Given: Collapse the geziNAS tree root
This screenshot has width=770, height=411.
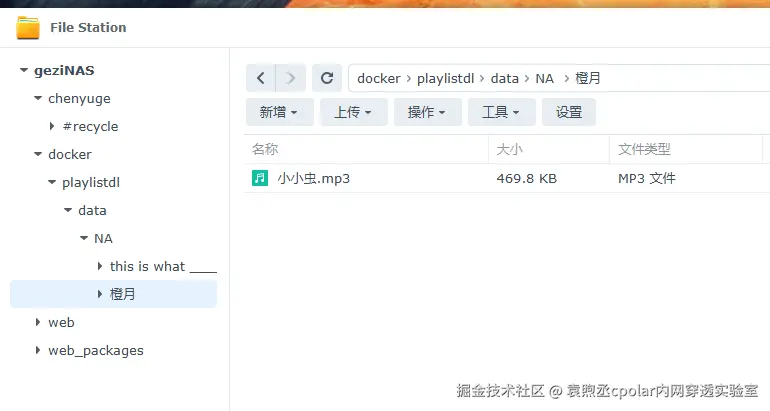Looking at the screenshot, I should (24, 70).
